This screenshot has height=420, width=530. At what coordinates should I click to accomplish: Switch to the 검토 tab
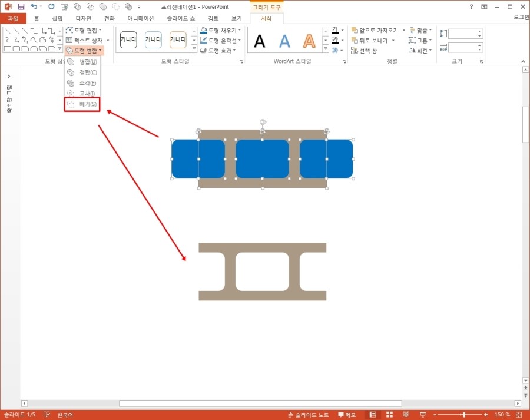point(213,18)
